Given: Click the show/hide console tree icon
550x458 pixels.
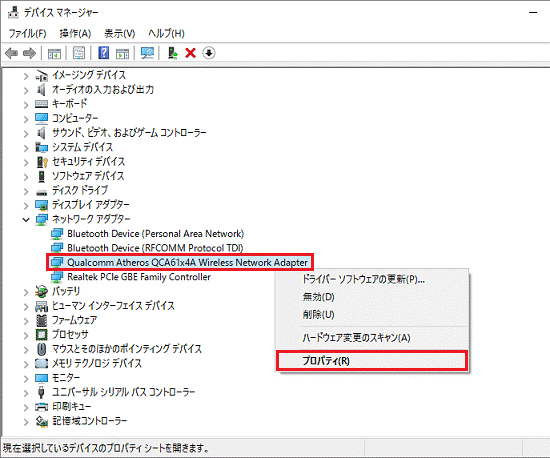Looking at the screenshot, I should click(54, 53).
